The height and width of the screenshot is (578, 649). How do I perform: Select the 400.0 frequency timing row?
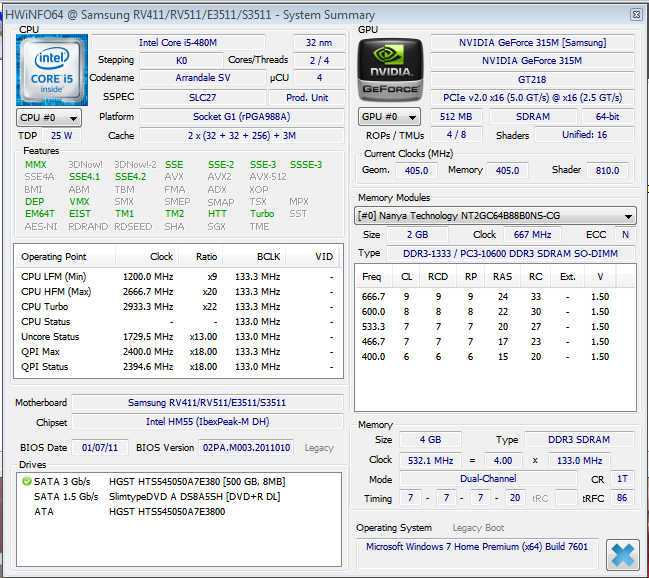click(495, 357)
